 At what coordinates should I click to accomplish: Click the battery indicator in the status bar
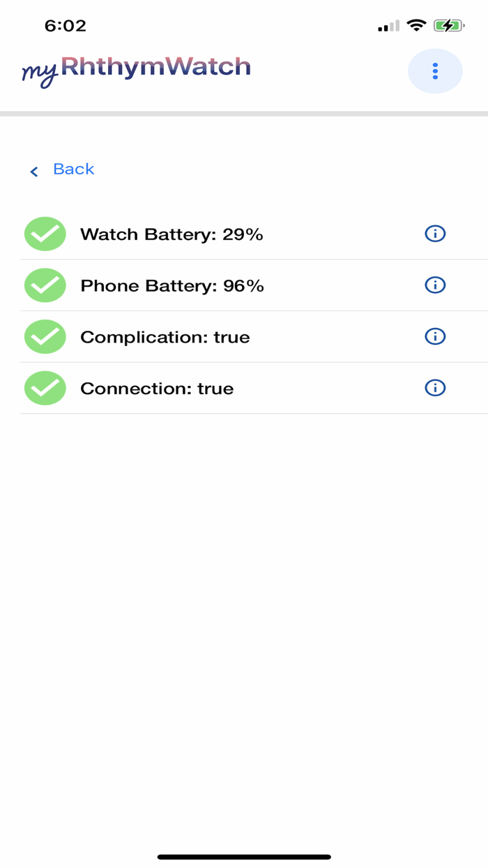[447, 25]
